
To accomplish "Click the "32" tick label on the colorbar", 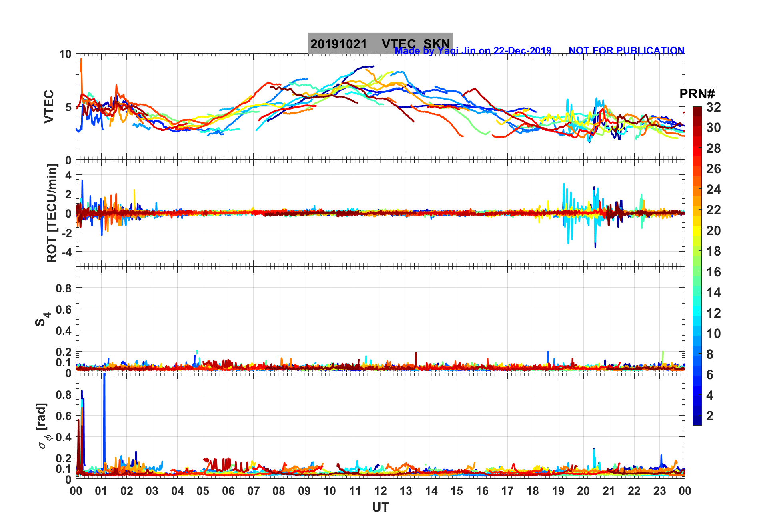I will (713, 107).
